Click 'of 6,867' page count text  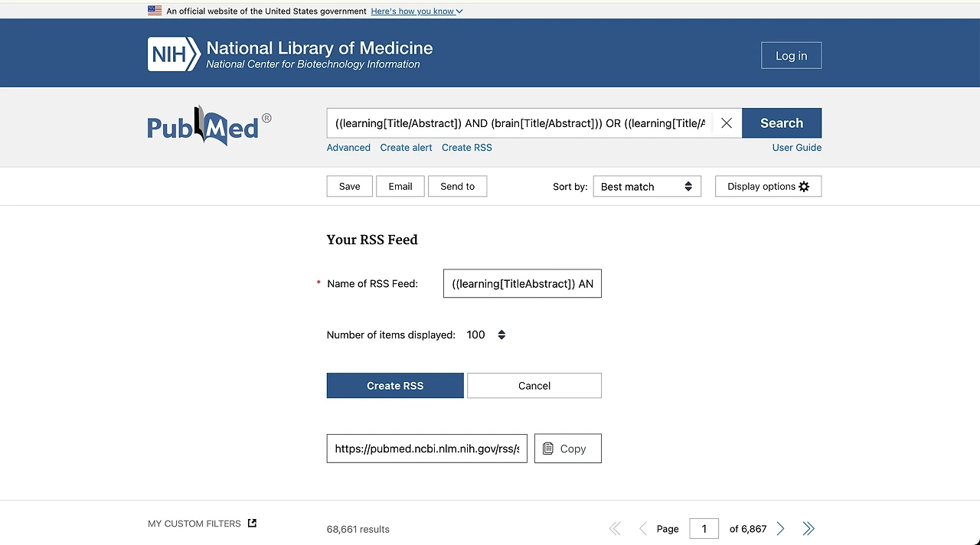748,529
